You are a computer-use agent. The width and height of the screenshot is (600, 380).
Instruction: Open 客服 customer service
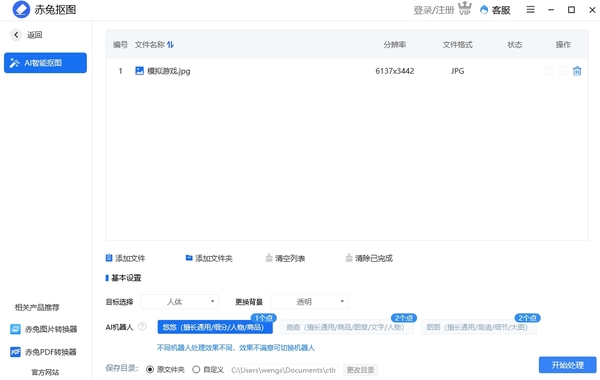[495, 10]
